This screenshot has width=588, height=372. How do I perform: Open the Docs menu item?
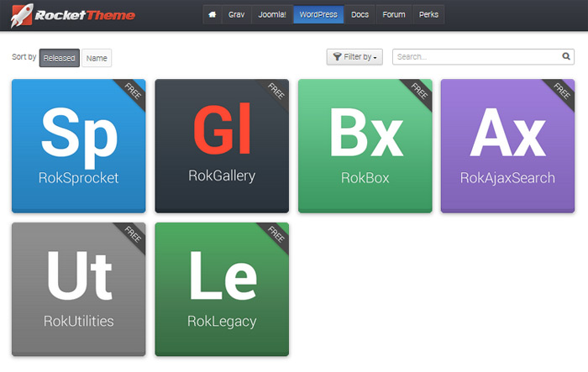click(x=360, y=14)
